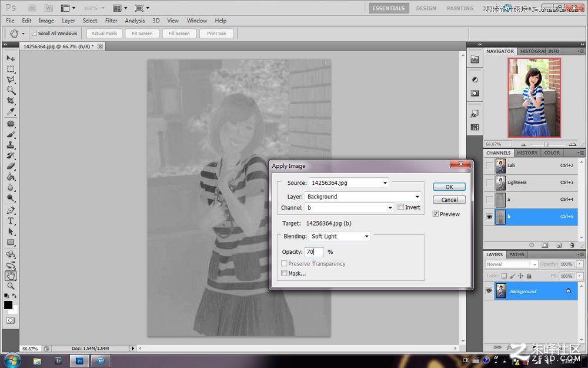Select the Move tool
The width and height of the screenshot is (588, 368).
(x=11, y=58)
